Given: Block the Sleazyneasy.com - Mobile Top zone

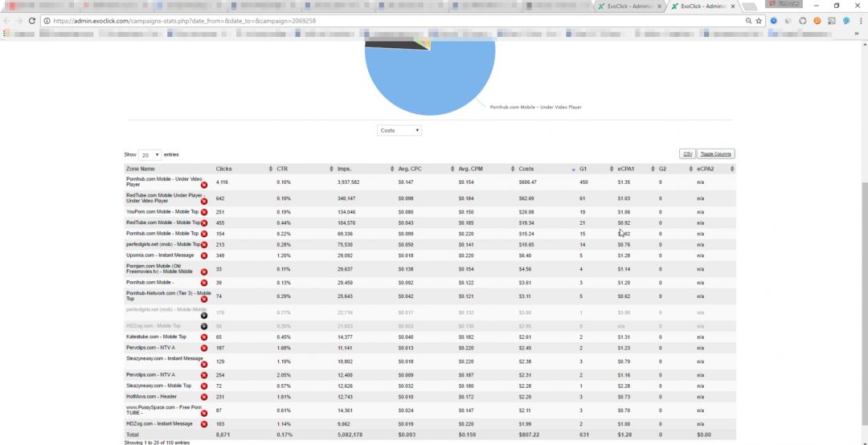Looking at the screenshot, I should point(203,386).
